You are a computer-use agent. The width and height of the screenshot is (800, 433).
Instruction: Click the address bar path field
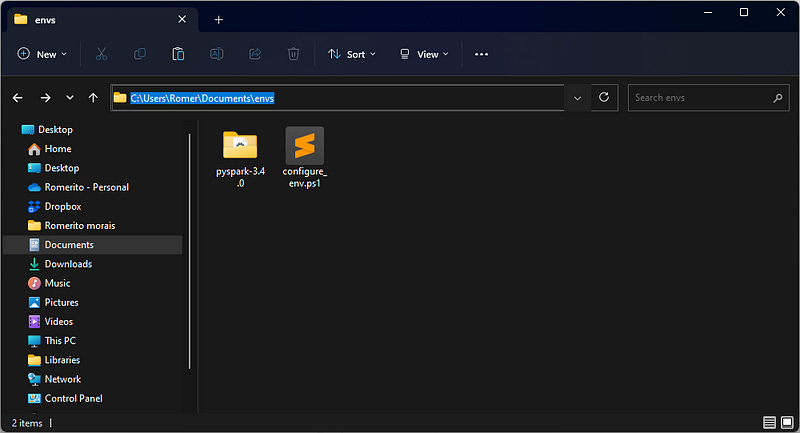[338, 98]
